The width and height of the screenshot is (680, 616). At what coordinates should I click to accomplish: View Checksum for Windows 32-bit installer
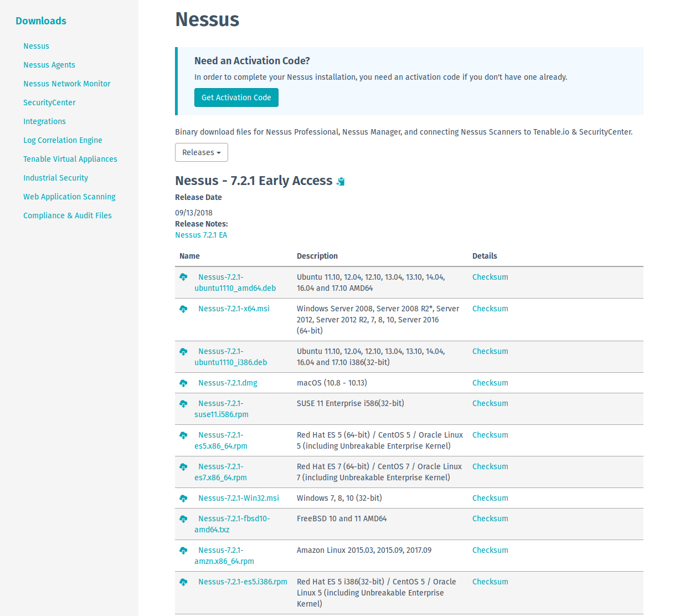click(490, 498)
